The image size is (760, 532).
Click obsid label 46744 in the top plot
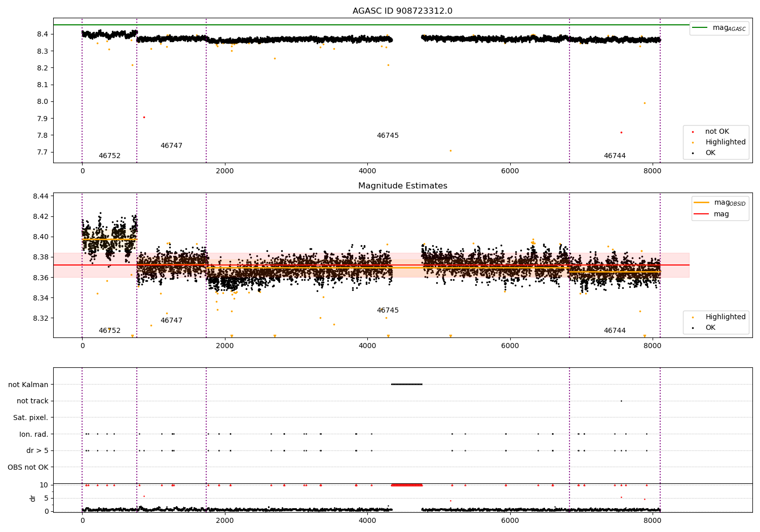615,156
